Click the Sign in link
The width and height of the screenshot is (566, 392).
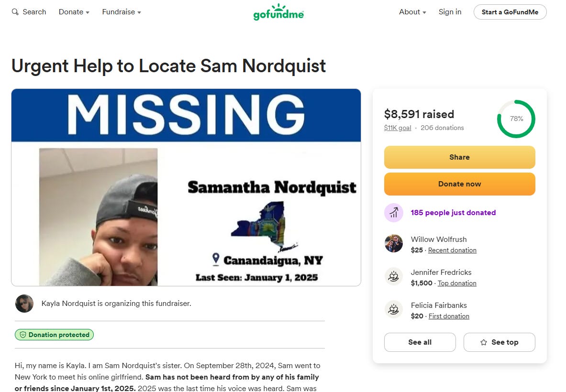[x=450, y=12]
